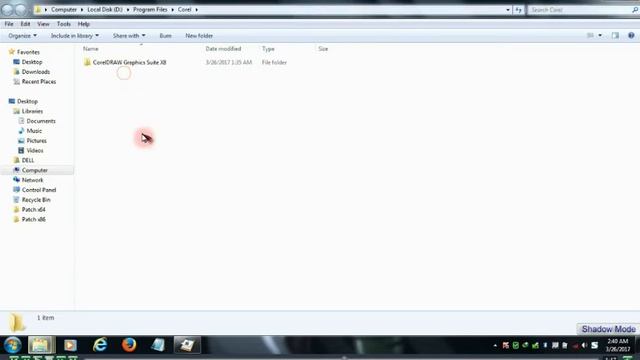
Task: Open the Change your view icon
Action: click(x=590, y=36)
